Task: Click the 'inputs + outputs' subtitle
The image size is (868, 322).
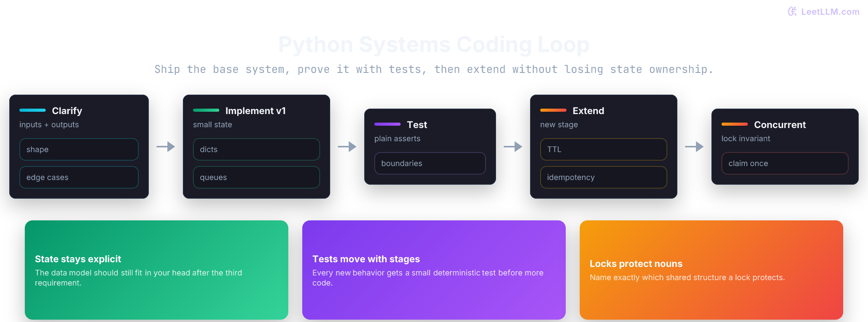Action: coord(49,125)
